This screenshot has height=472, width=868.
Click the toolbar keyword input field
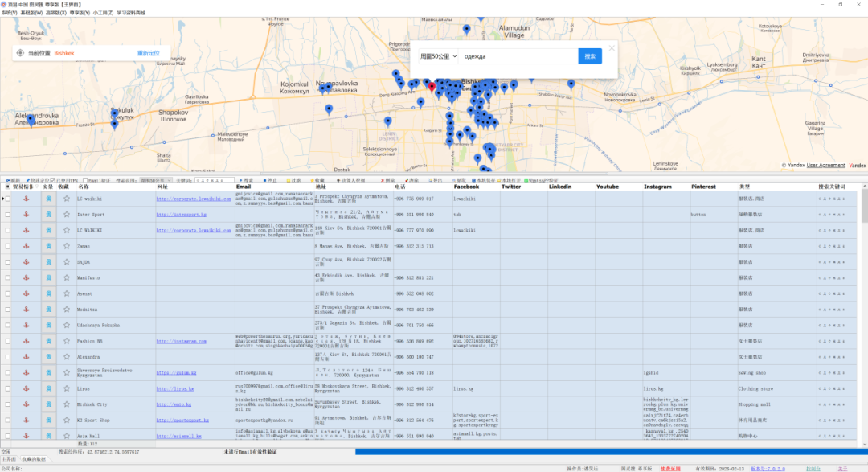click(214, 180)
